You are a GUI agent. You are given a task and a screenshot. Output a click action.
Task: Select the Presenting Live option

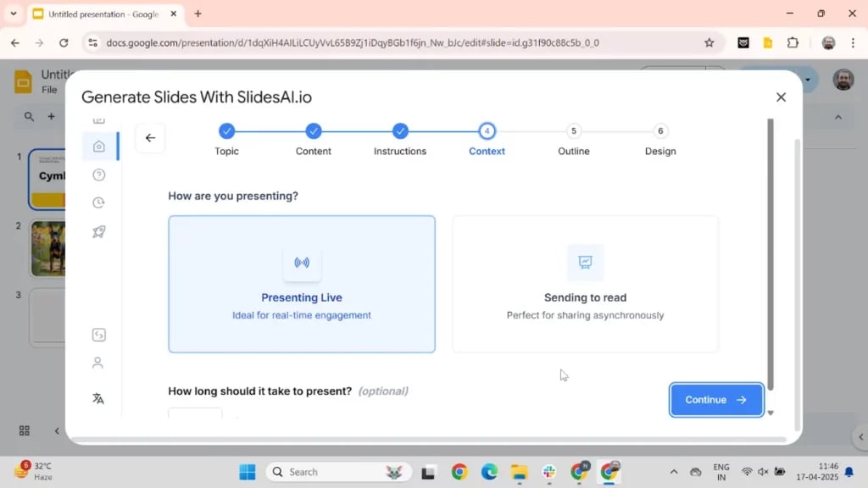coord(302,284)
